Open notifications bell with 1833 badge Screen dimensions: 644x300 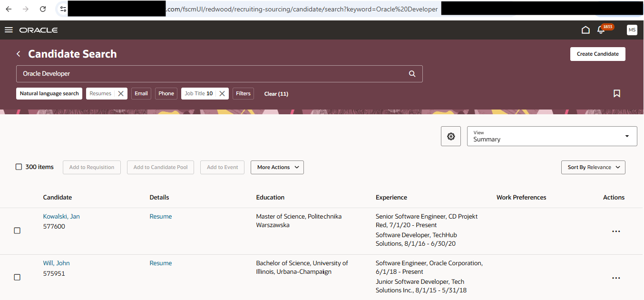601,30
